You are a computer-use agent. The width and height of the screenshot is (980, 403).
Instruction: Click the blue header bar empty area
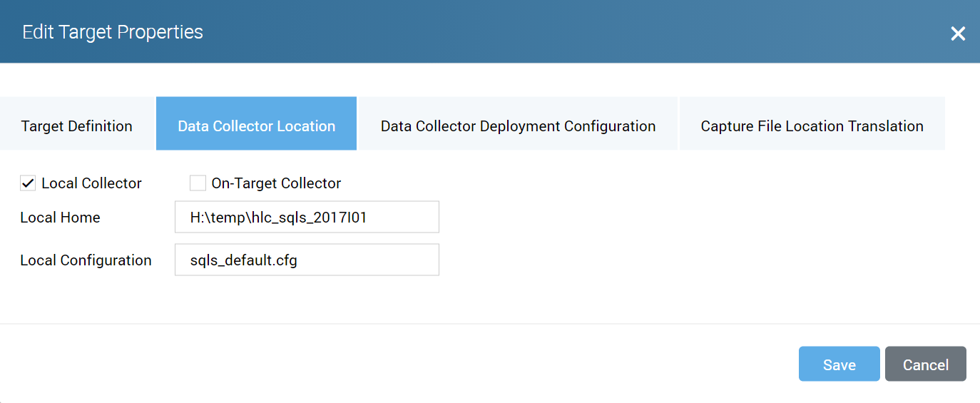click(x=571, y=32)
